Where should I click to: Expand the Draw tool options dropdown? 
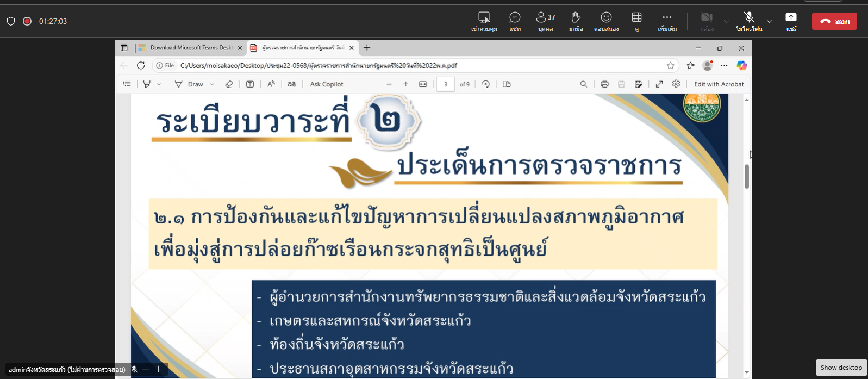click(212, 84)
